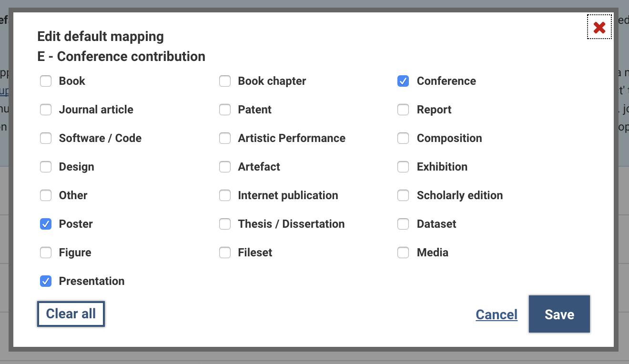Check the Composition checkbox
This screenshot has width=629, height=364.
point(403,138)
